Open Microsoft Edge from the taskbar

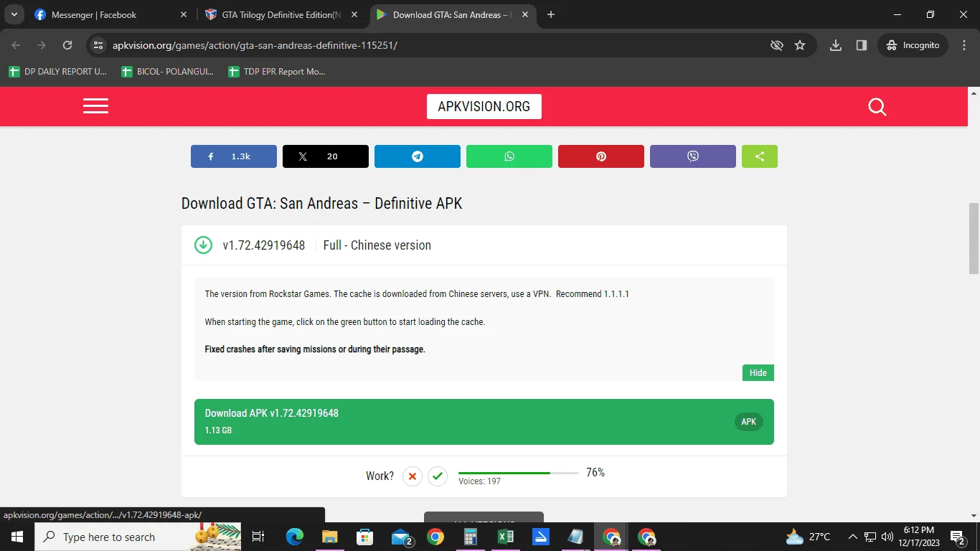295,537
